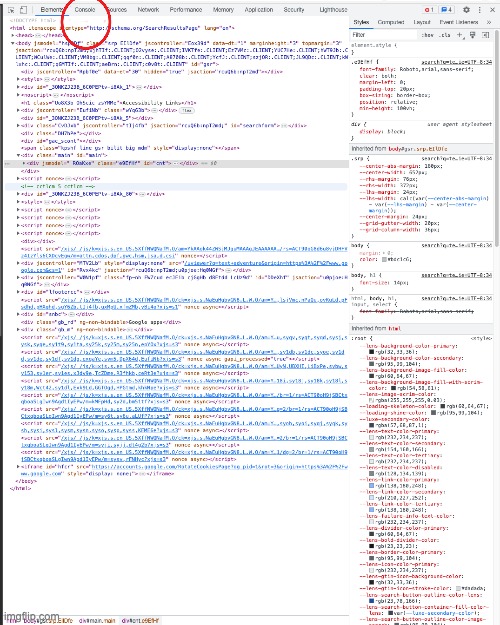Click --lens-background-color-secondary color swatch
Screen dimensions: 500x625
pos(371,364)
